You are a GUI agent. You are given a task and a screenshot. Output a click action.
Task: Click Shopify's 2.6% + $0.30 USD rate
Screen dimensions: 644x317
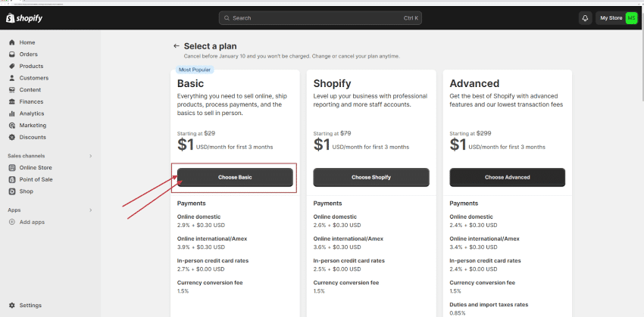pyautogui.click(x=337, y=225)
